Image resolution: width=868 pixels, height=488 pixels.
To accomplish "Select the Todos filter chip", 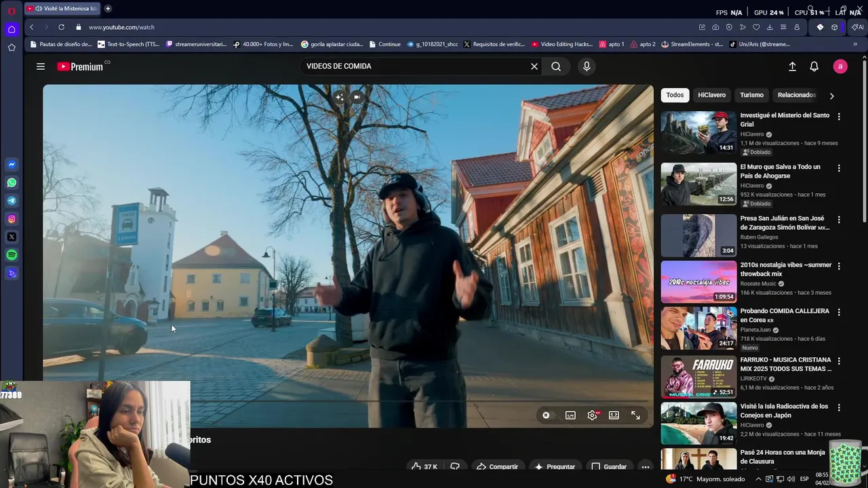I will tap(675, 95).
